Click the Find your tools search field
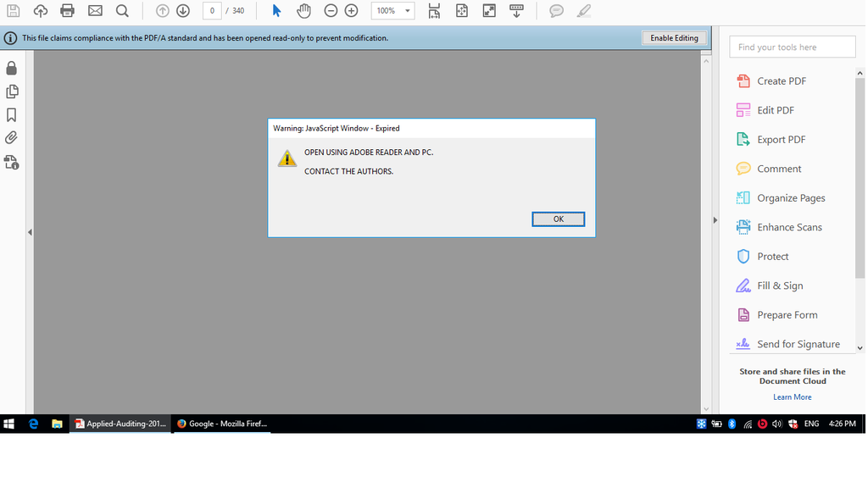 pos(792,47)
